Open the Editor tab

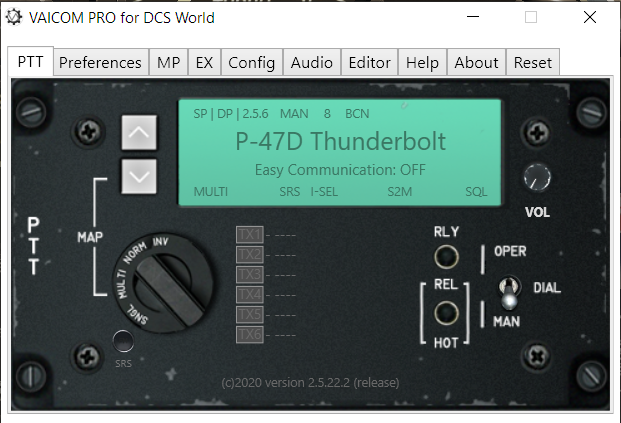[370, 63]
